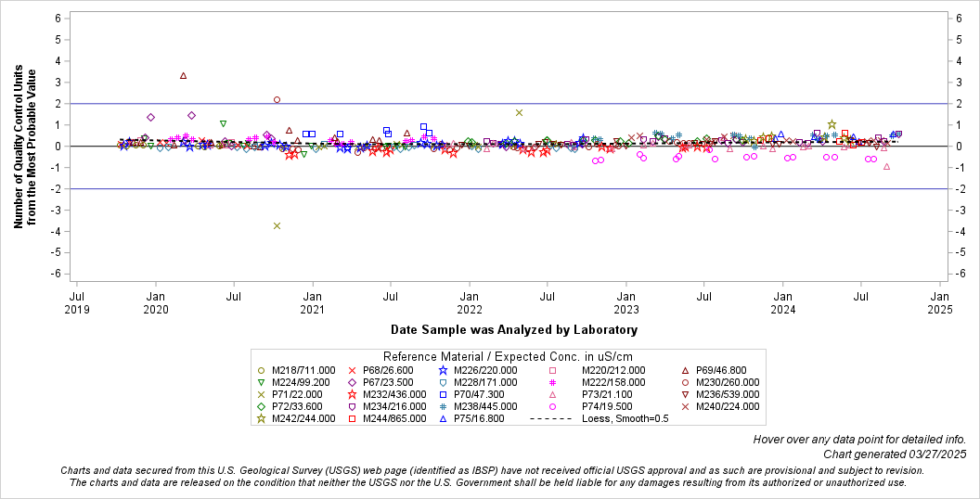Screen dimensions: 980x499
Task: Select the M242/244.000 olive star legend marker
Action: 261,418
